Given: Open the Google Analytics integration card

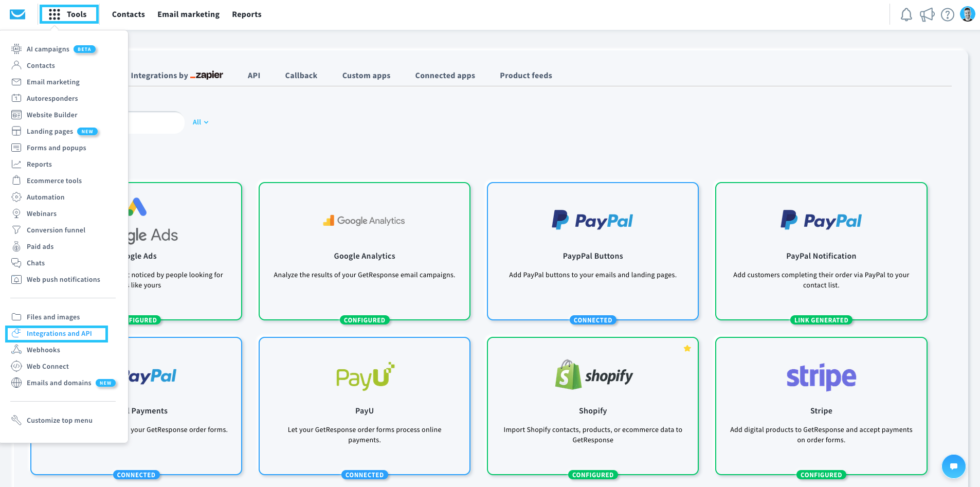Looking at the screenshot, I should (365, 251).
